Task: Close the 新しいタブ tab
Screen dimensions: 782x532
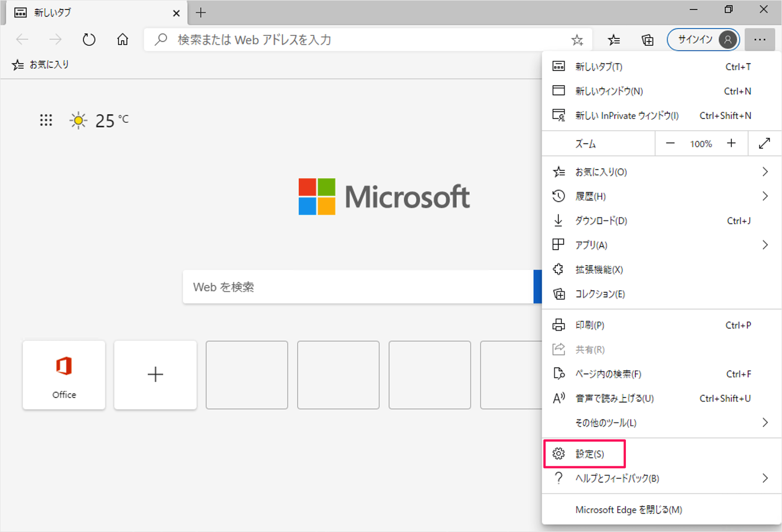Action: (176, 13)
